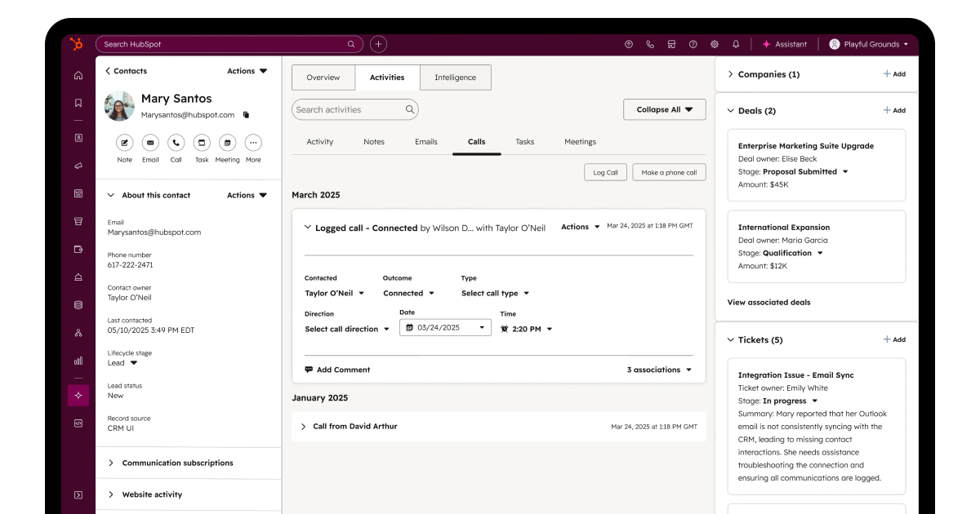Open the upgrade arrow icon in top bar
The width and height of the screenshot is (980, 514).
tap(629, 44)
